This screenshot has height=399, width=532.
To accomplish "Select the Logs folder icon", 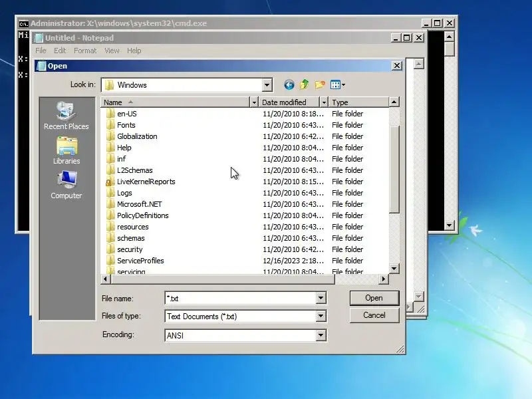I will click(110, 193).
